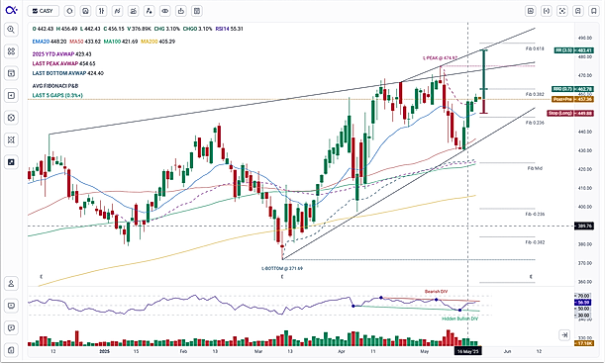Open the grid apps icon in left sidebar

click(11, 50)
